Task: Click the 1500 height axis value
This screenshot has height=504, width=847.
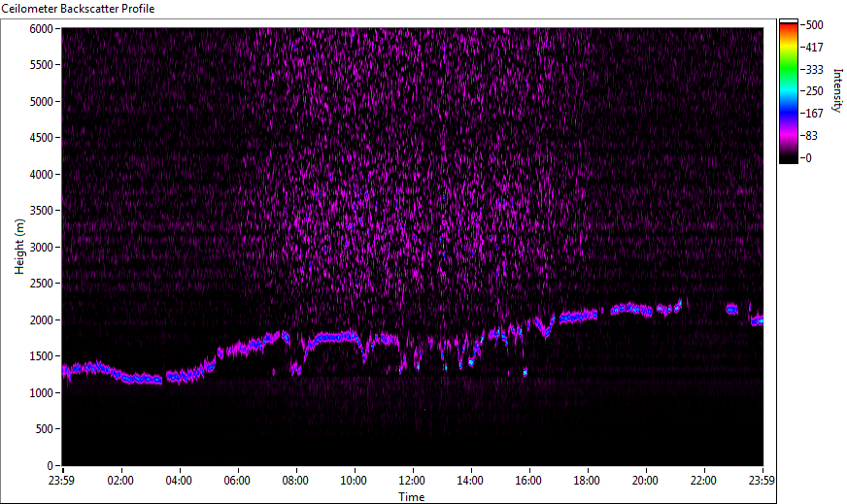Action: (x=41, y=356)
